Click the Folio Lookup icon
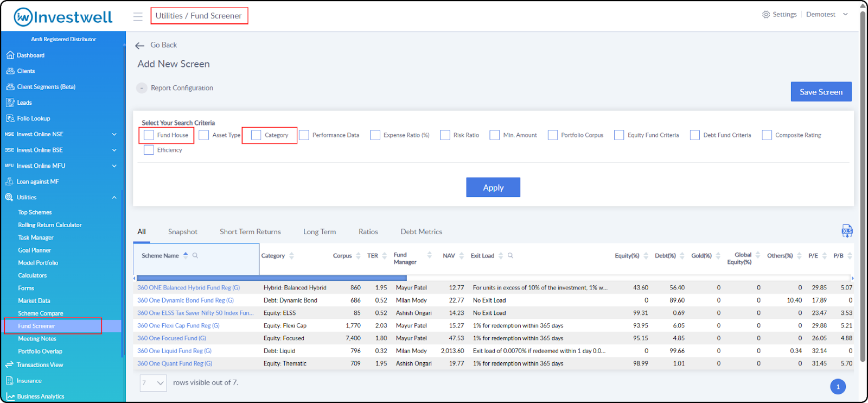 click(x=10, y=118)
